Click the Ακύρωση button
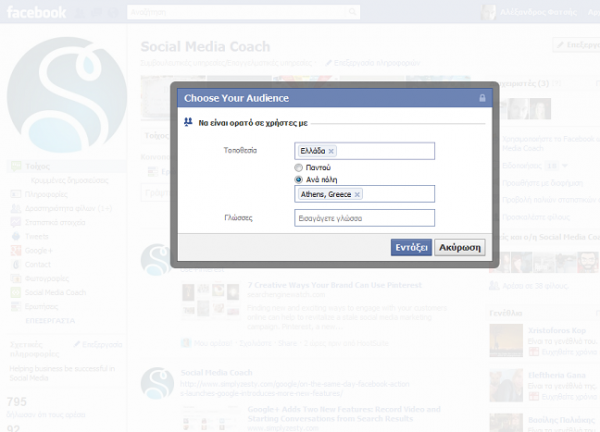600x432 pixels. pyautogui.click(x=460, y=247)
